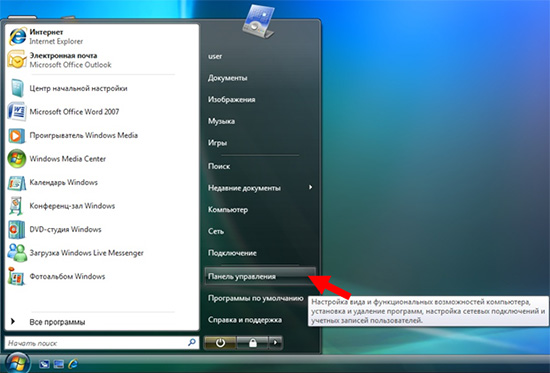Click the magnifier search icon in the search box

pos(192,342)
